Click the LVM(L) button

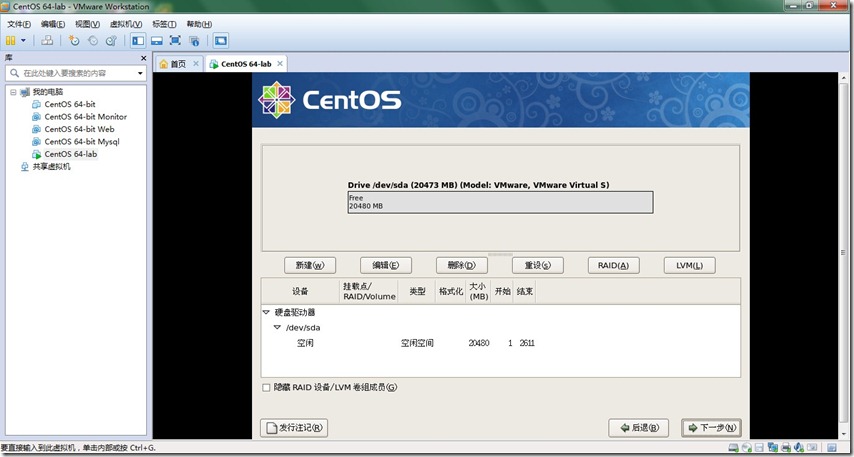pos(690,265)
